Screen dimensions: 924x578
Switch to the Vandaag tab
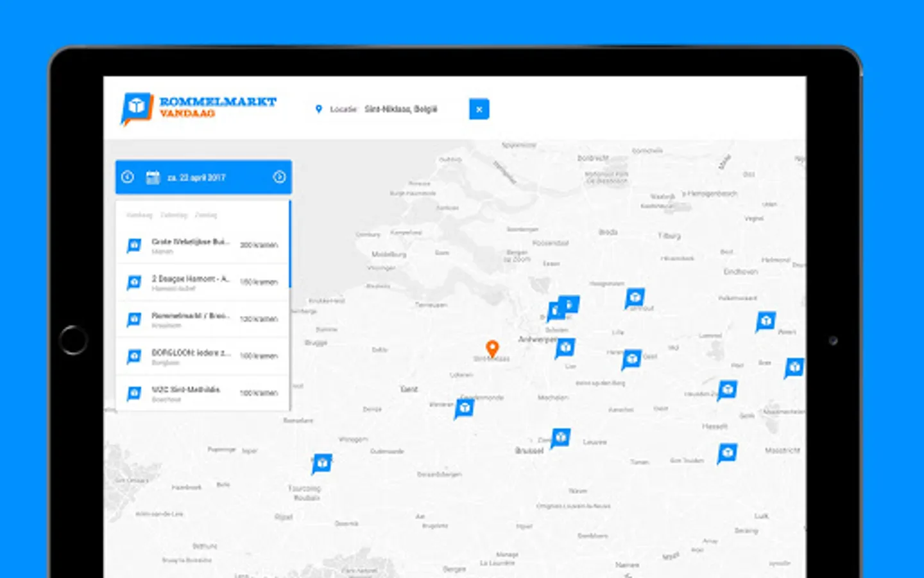pos(139,215)
